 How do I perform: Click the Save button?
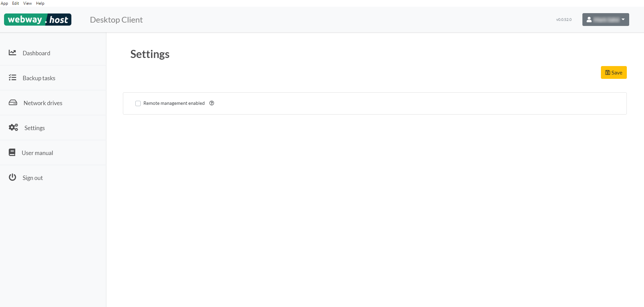(x=613, y=72)
